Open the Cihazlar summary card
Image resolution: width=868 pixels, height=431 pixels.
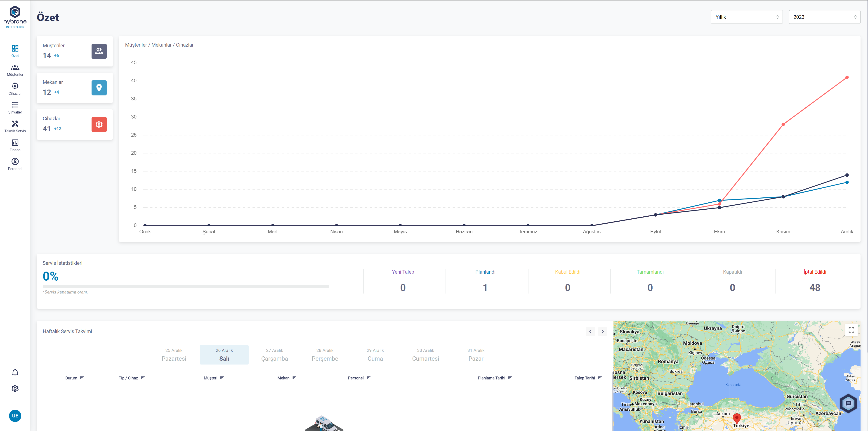[74, 124]
